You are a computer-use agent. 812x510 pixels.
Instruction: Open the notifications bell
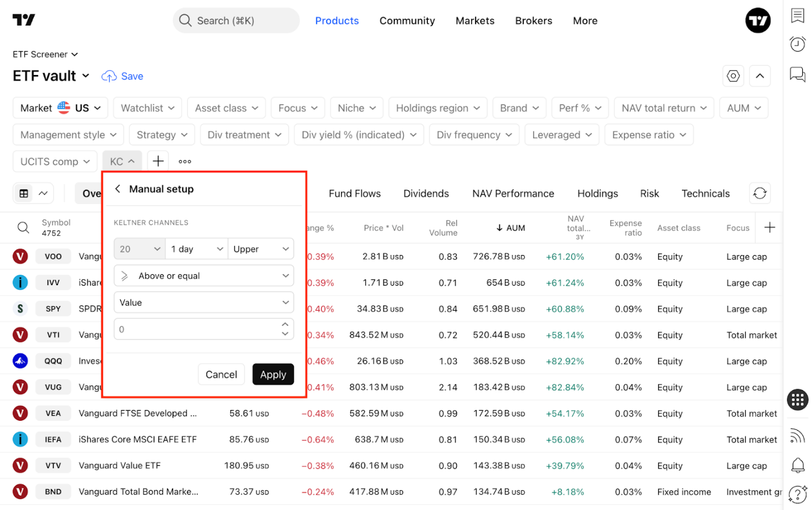(x=797, y=465)
